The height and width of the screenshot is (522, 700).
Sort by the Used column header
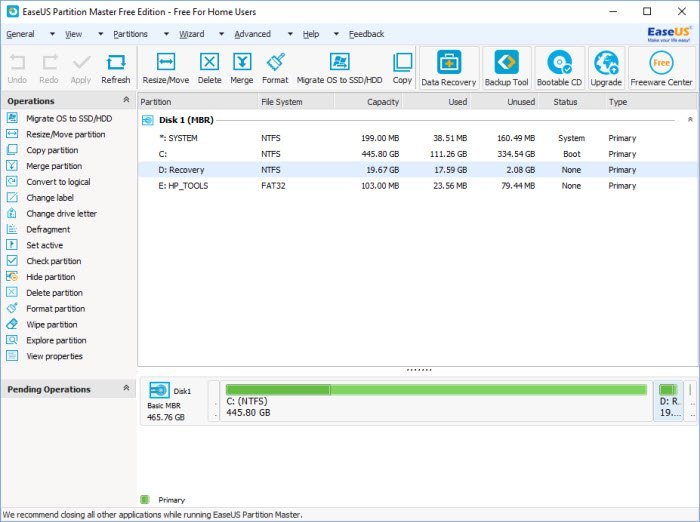coord(437,102)
